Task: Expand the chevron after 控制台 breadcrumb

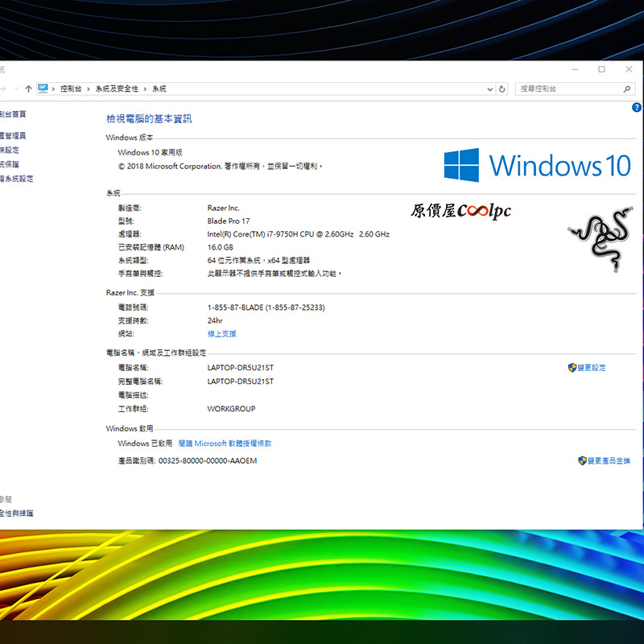Action: coord(89,89)
